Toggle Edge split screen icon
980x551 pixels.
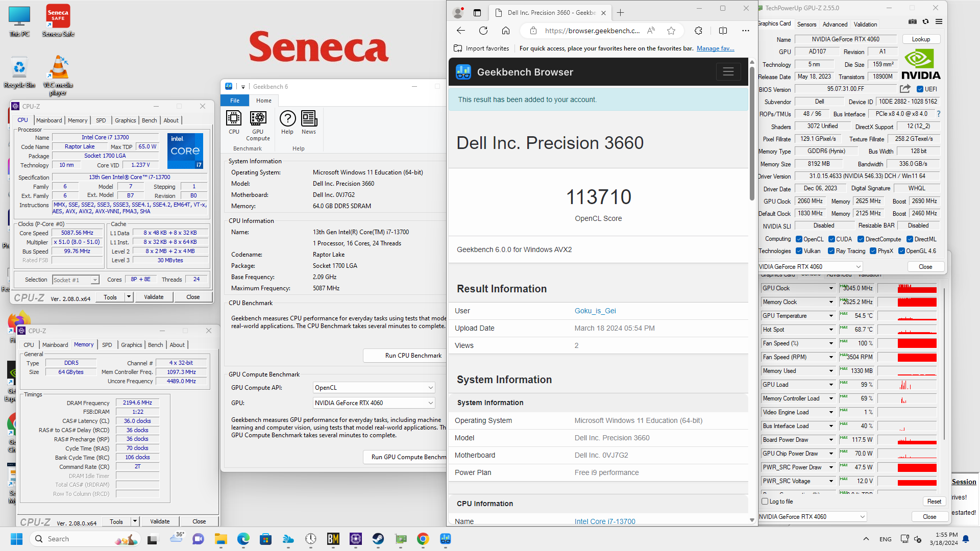tap(723, 31)
